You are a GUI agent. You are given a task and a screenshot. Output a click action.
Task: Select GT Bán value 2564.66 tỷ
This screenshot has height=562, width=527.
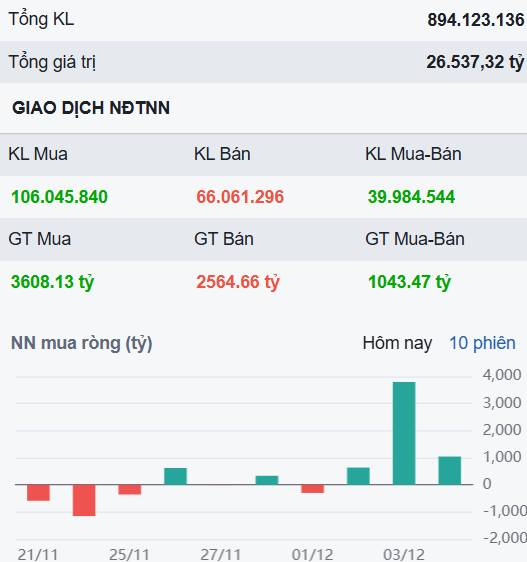pyautogui.click(x=237, y=282)
